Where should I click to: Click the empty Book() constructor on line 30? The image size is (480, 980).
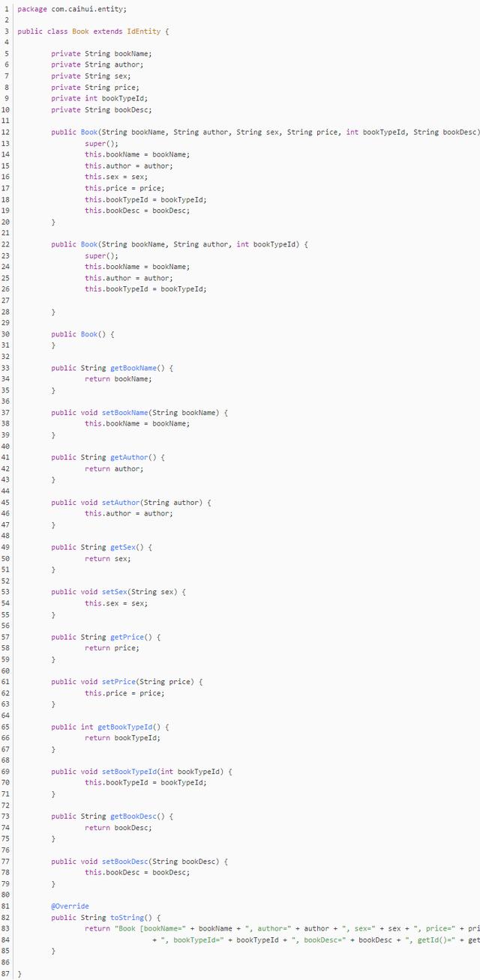click(x=82, y=334)
